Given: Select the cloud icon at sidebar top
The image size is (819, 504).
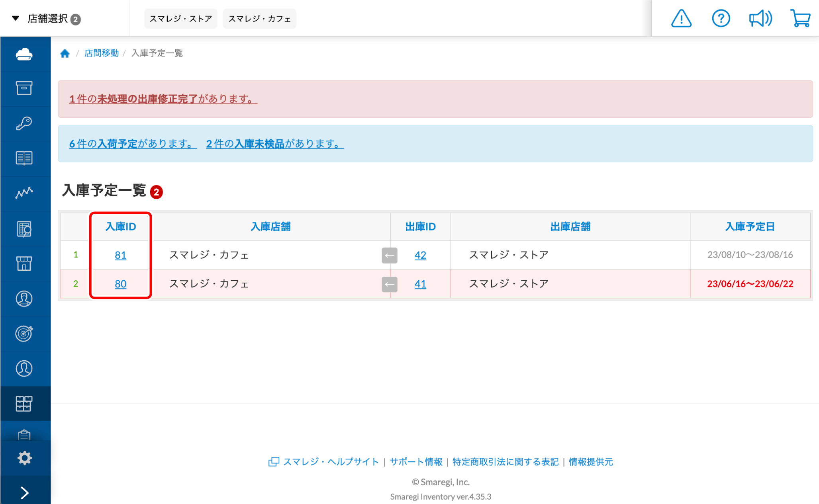Looking at the screenshot, I should coord(25,54).
